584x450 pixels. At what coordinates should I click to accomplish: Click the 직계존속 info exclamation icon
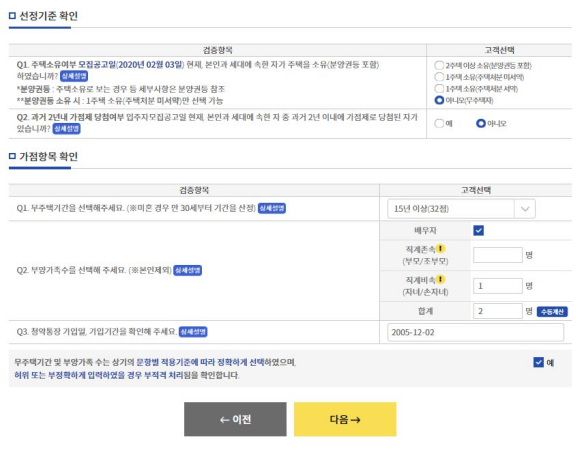pos(441,248)
